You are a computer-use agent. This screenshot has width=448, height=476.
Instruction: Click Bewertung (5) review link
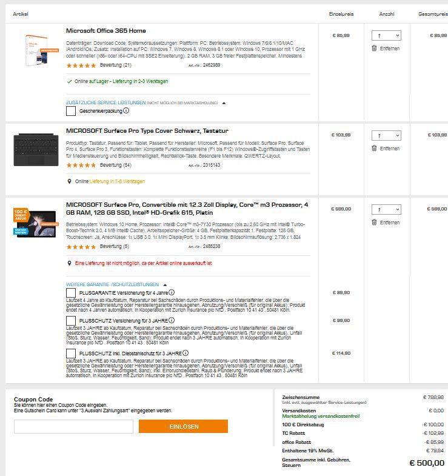point(115,246)
